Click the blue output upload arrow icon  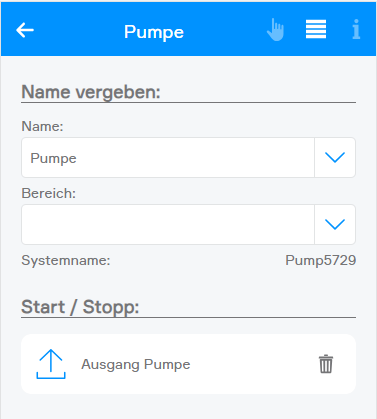click(51, 364)
